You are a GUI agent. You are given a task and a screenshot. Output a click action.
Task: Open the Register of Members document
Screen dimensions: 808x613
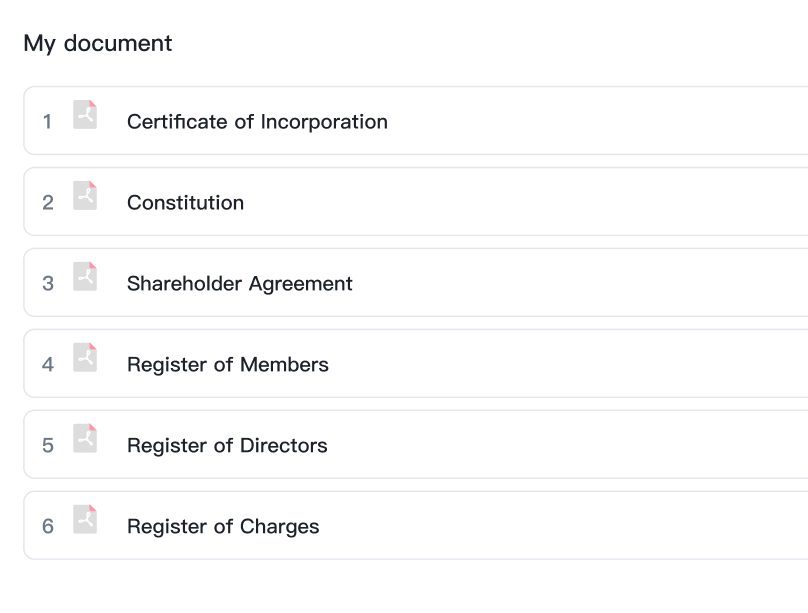[x=228, y=365]
